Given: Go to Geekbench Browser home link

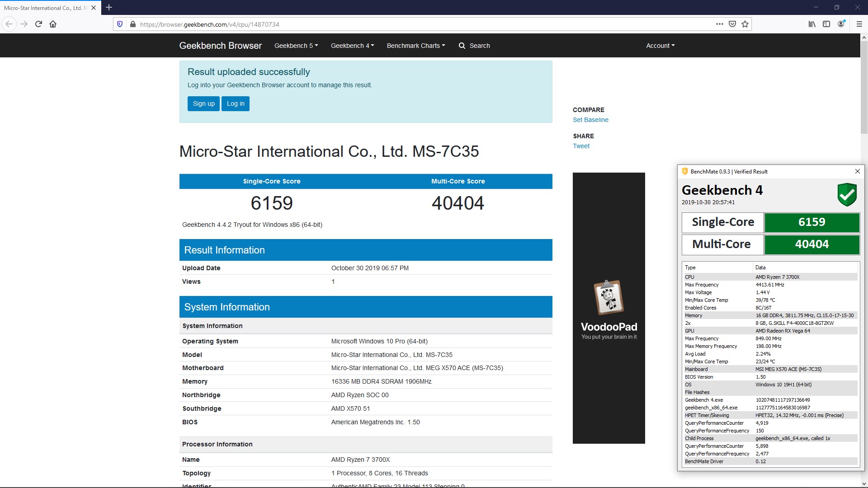Looking at the screenshot, I should click(221, 46).
